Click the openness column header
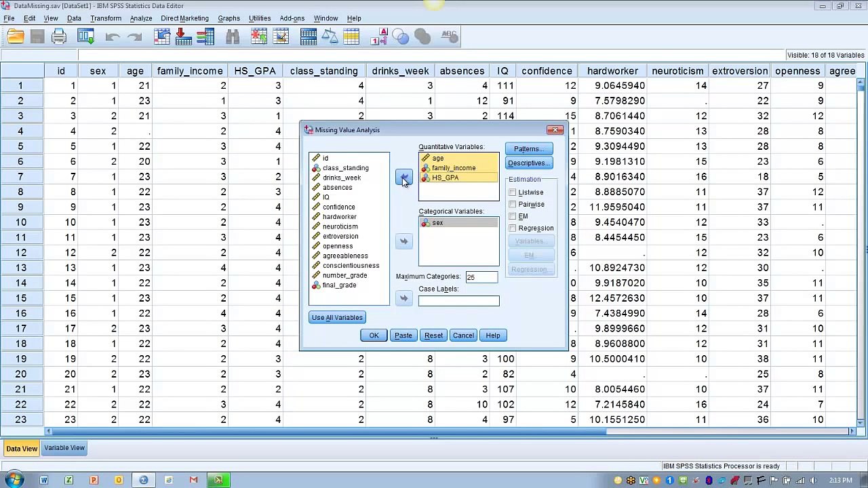 click(797, 70)
